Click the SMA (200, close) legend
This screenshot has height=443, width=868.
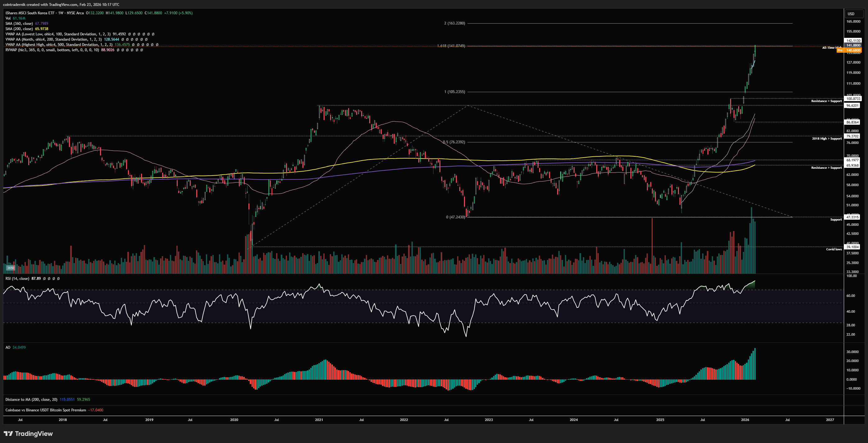click(x=19, y=29)
